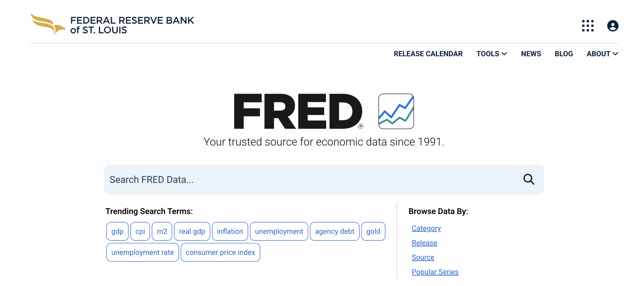Select the gdp trending search term
The height and width of the screenshot is (286, 644).
click(x=117, y=231)
